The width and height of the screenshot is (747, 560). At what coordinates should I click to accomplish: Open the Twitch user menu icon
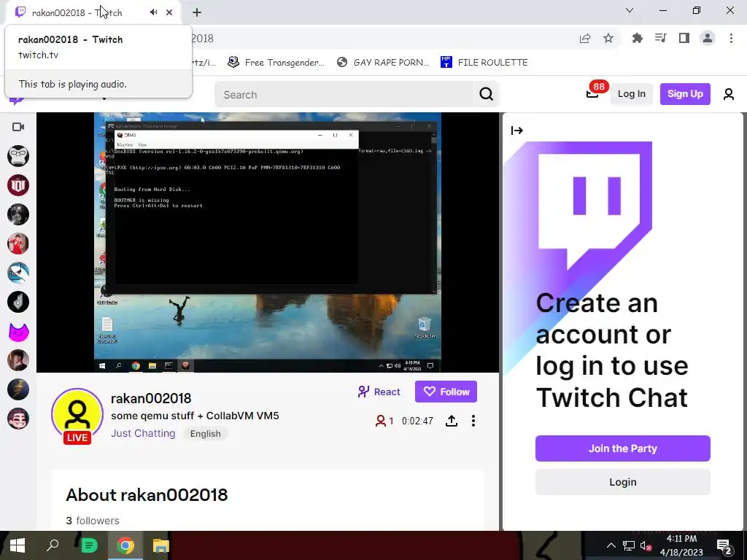[729, 94]
